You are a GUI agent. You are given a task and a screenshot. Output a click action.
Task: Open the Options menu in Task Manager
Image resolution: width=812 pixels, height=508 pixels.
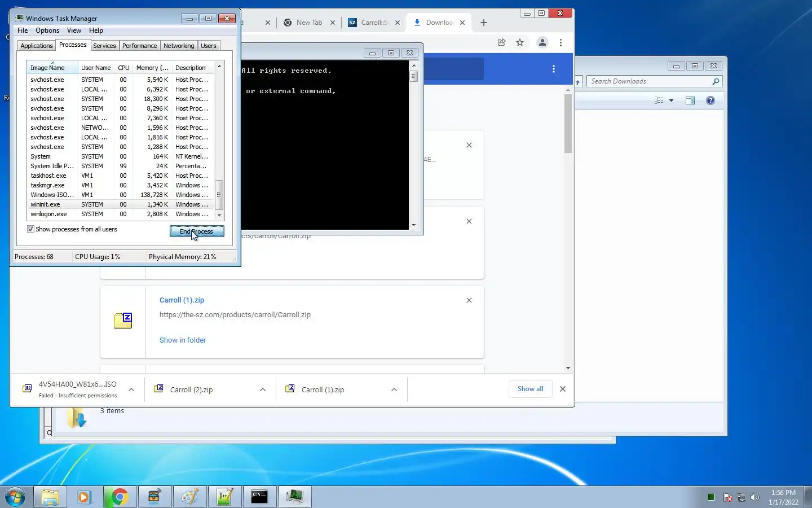[x=47, y=30]
